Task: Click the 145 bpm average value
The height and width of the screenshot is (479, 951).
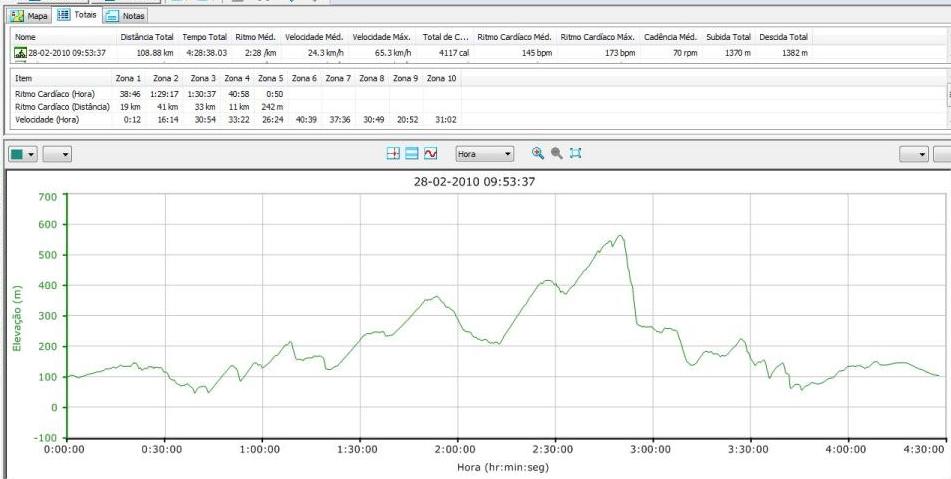Action: click(537, 53)
